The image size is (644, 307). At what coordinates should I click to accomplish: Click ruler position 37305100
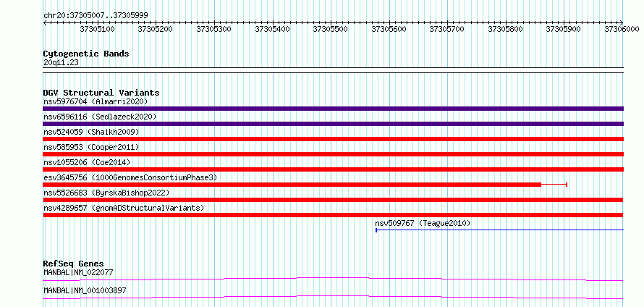point(98,29)
